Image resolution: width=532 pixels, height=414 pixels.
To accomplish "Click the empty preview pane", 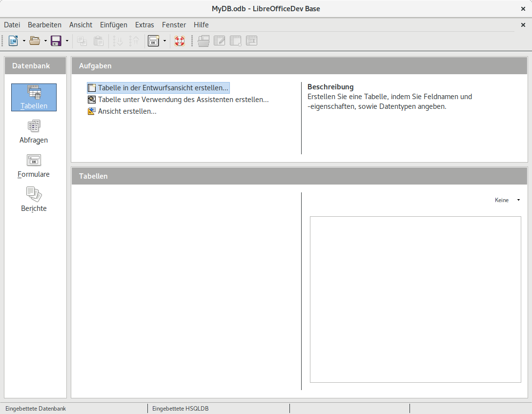I will tap(415, 300).
